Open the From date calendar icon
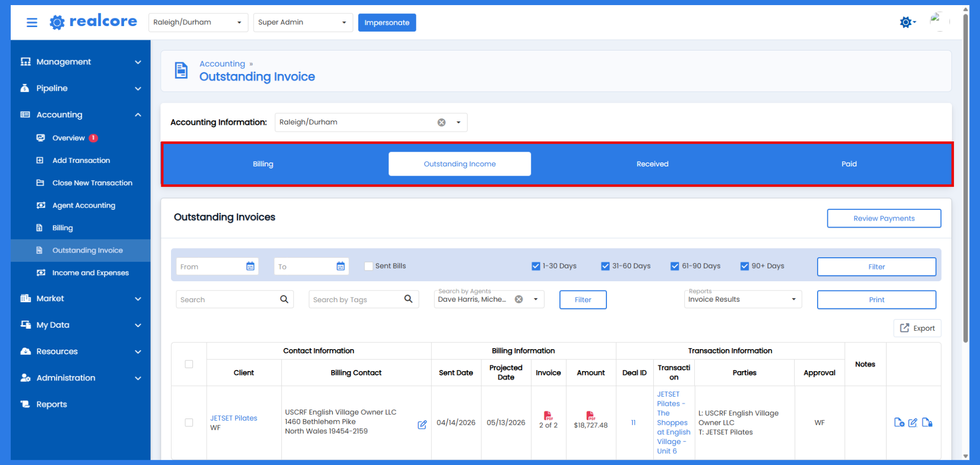The height and width of the screenshot is (465, 980). tap(250, 266)
